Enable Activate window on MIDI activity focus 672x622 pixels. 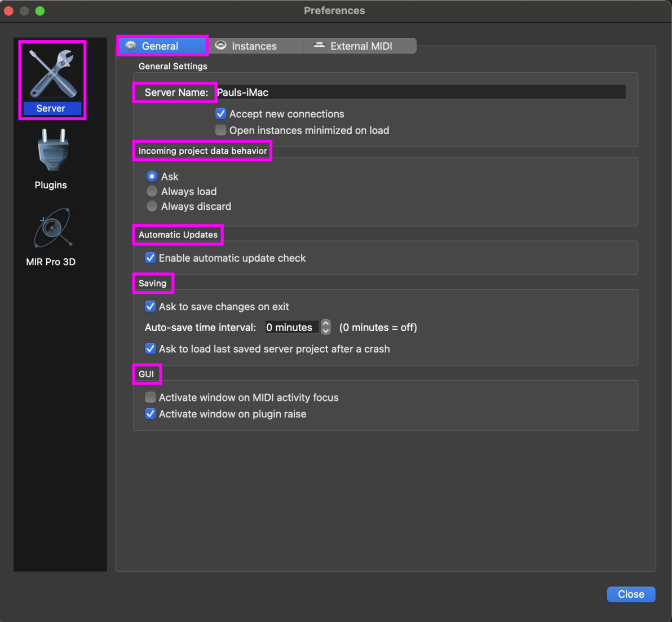tap(151, 398)
